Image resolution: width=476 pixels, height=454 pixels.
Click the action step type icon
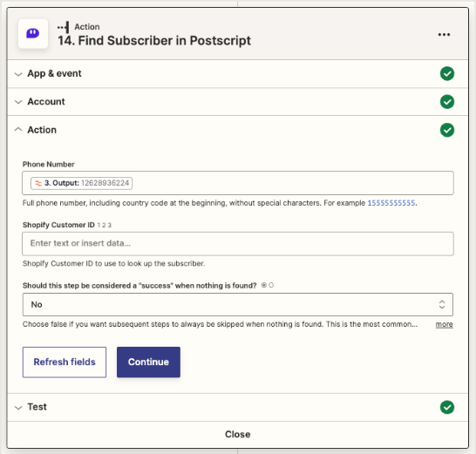(x=63, y=27)
